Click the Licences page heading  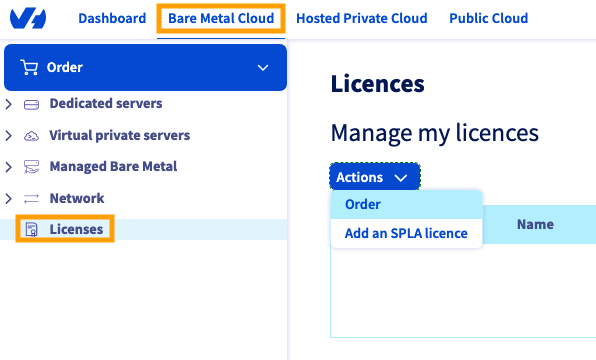coord(377,84)
